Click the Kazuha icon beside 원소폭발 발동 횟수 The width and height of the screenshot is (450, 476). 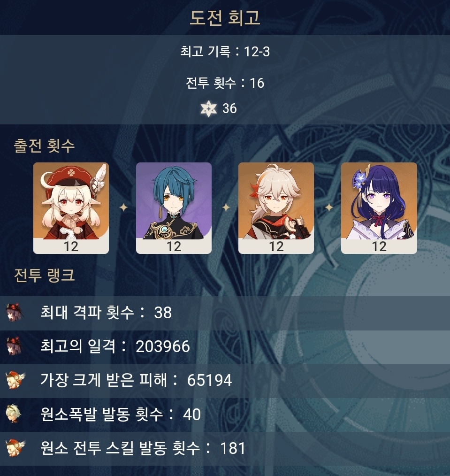(13, 414)
